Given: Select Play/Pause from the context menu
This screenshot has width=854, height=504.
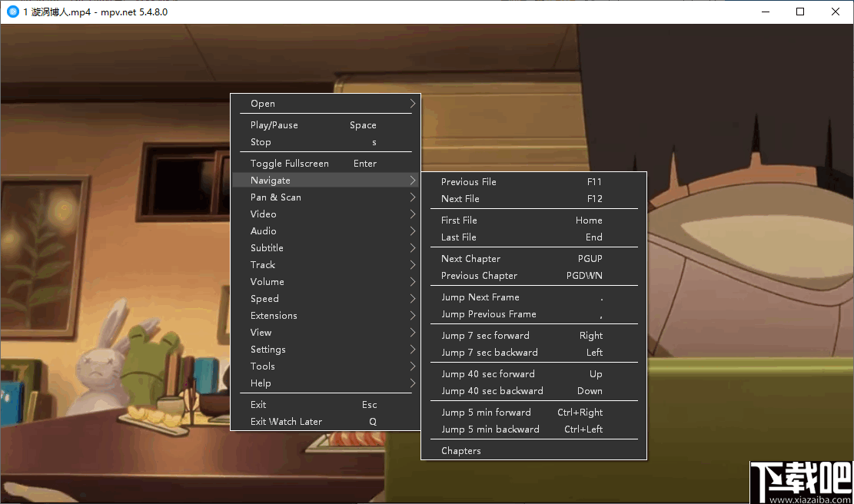Looking at the screenshot, I should point(274,125).
